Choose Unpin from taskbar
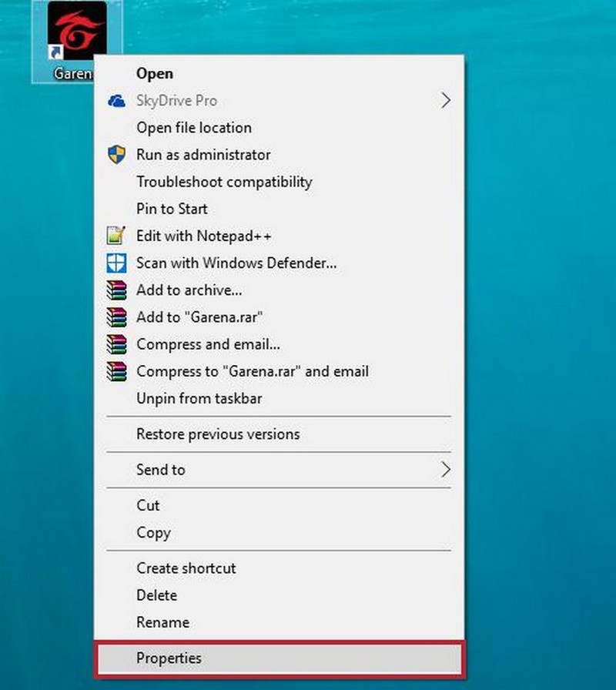Image resolution: width=616 pixels, height=690 pixels. 279,399
